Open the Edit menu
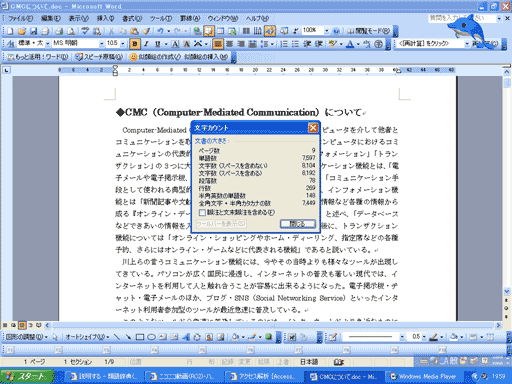 (x=51, y=18)
